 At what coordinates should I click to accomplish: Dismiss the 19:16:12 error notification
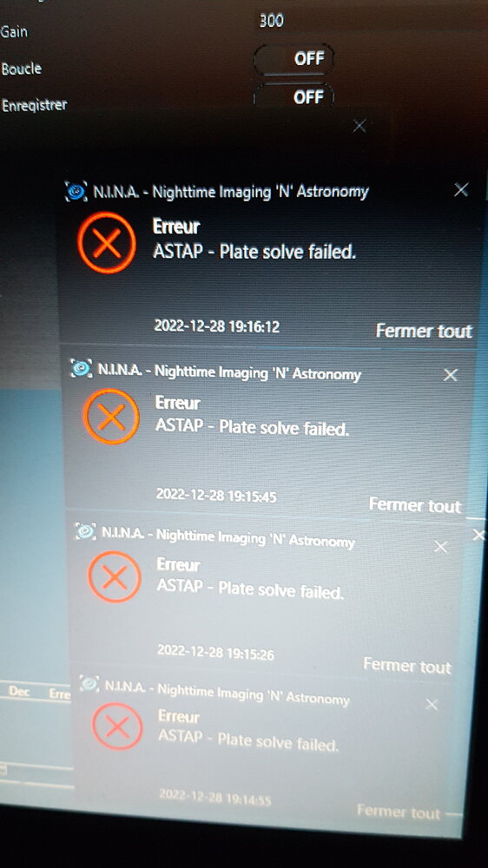coord(461,190)
